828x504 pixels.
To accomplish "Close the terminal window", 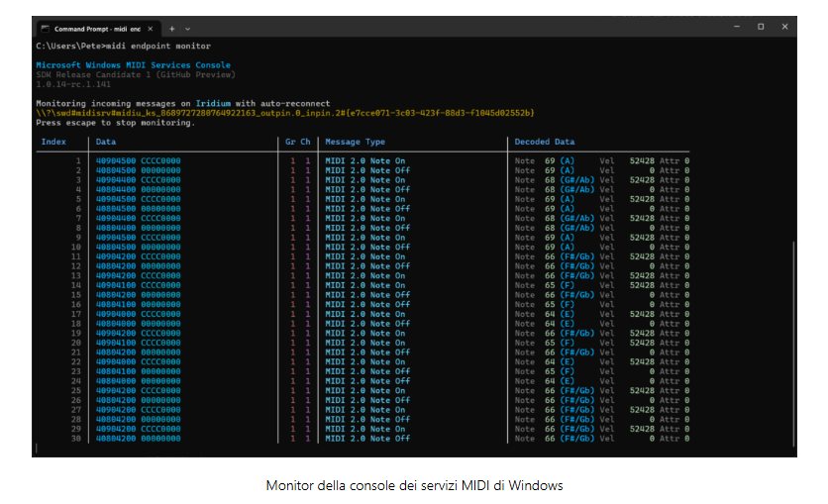I will click(x=784, y=27).
